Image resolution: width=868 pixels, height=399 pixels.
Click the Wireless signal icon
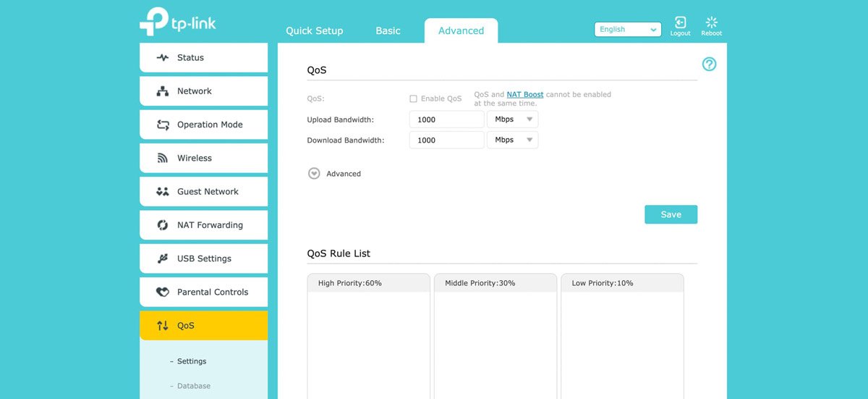point(163,159)
